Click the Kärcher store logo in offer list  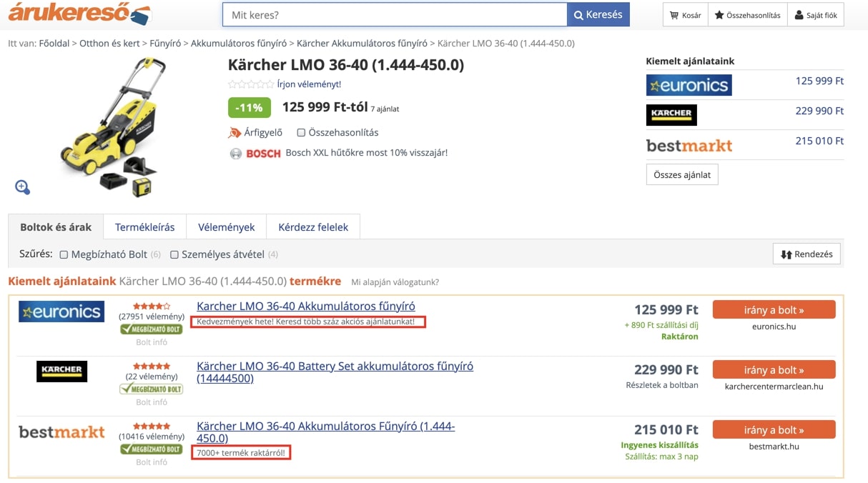pyautogui.click(x=61, y=371)
